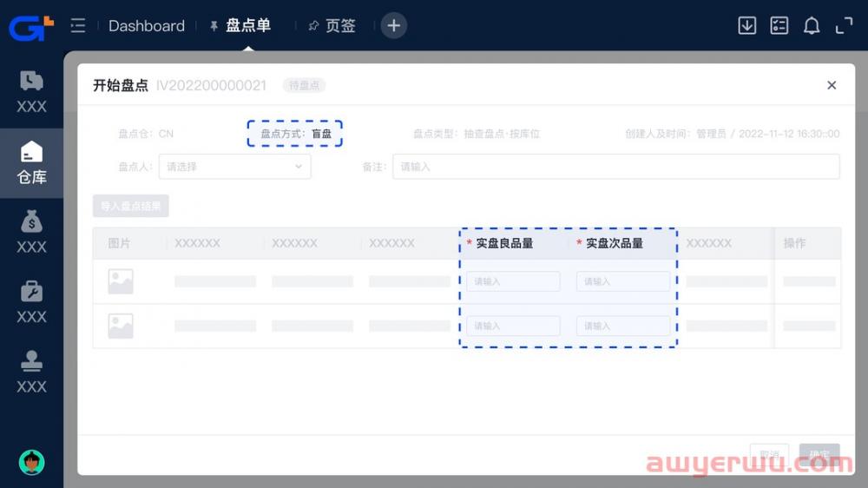Click the delivery truck sidebar icon
The image size is (868, 488).
[x=31, y=92]
